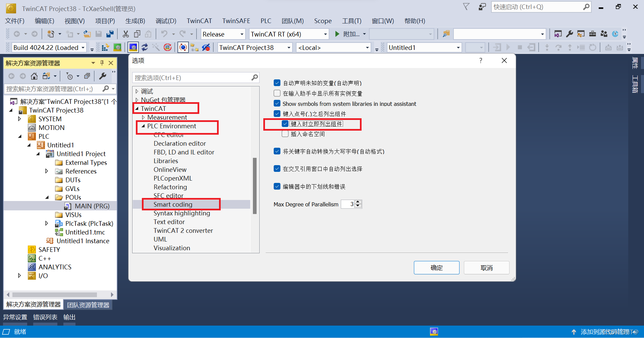This screenshot has height=338, width=644.
Task: Expand the I/O node in solution tree
Action: (x=19, y=275)
